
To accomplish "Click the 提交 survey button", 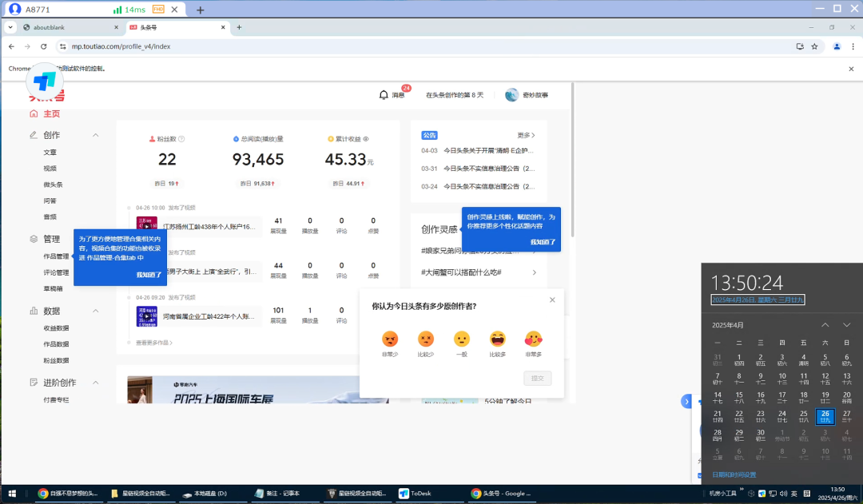I will pyautogui.click(x=537, y=378).
